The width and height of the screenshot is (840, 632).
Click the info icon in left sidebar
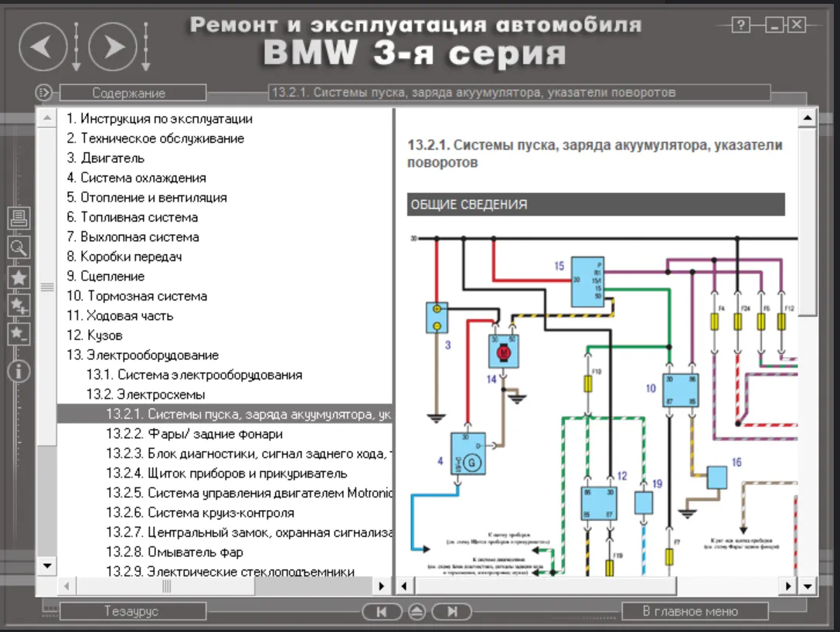(x=19, y=372)
